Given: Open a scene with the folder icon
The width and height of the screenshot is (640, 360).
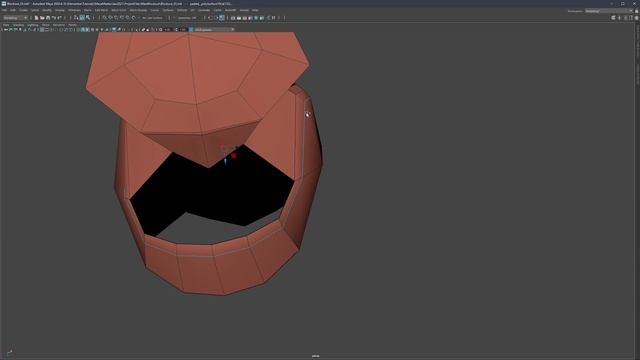Looking at the screenshot, I should (x=42, y=18).
